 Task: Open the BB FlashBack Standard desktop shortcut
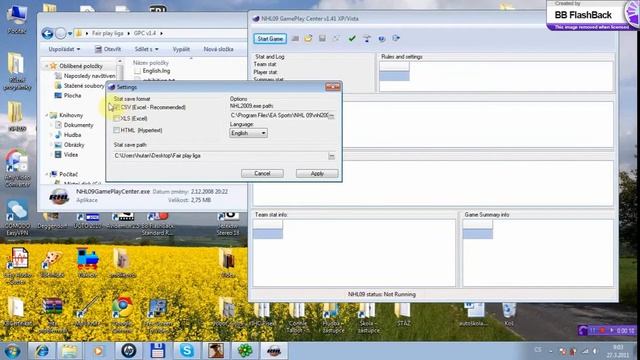point(158,224)
